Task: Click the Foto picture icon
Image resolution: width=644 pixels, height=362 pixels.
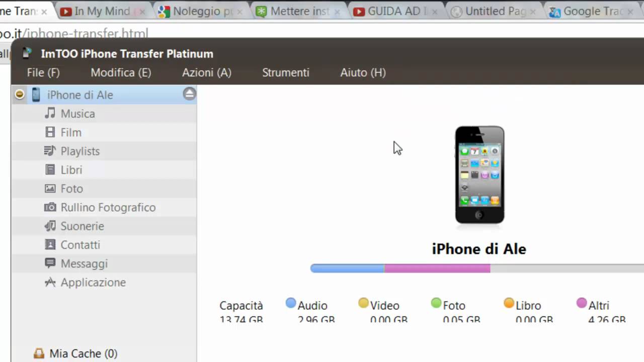Action: click(x=50, y=189)
